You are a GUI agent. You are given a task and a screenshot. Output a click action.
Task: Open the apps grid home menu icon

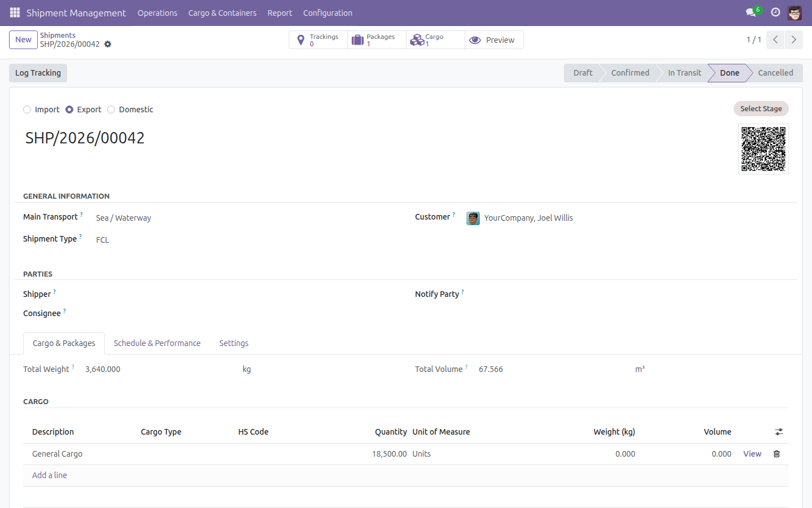pos(15,12)
